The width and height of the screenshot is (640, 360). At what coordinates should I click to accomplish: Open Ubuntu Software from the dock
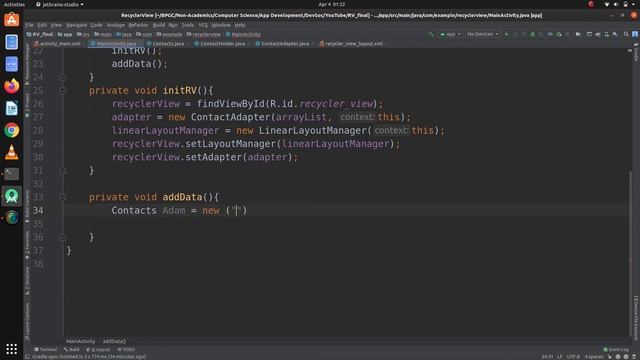point(11,20)
